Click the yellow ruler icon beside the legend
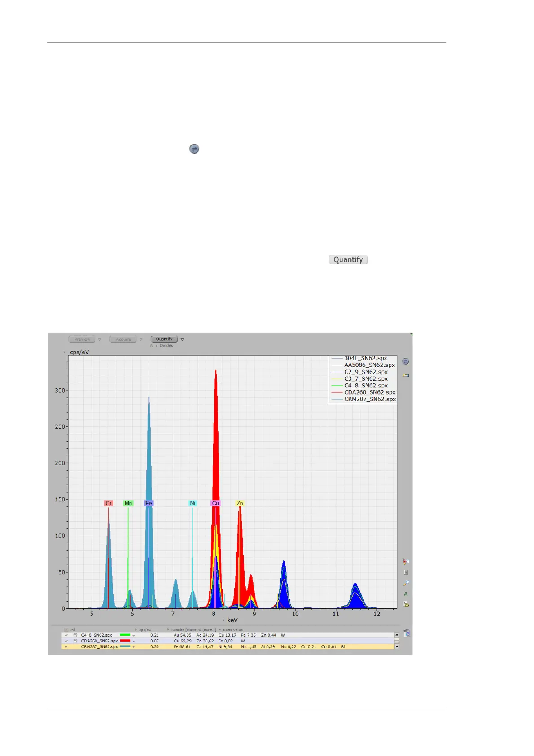This screenshot has height=756, width=534. coord(406,375)
